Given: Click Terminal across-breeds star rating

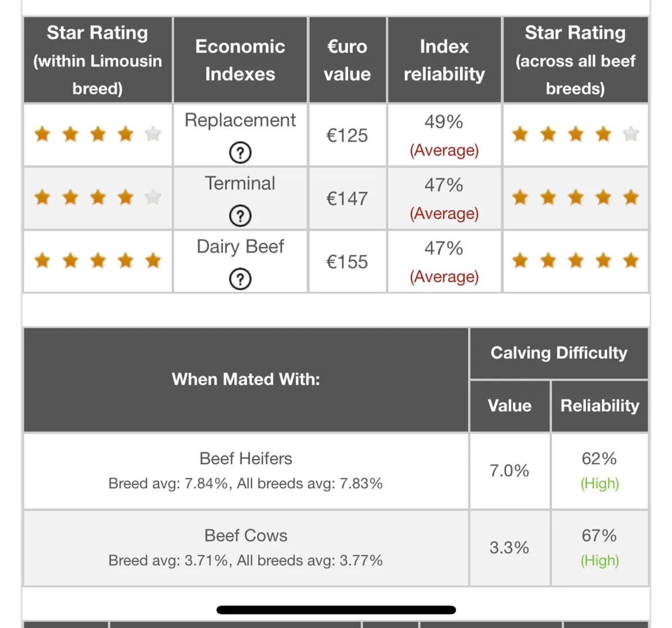Looking at the screenshot, I should (575, 198).
